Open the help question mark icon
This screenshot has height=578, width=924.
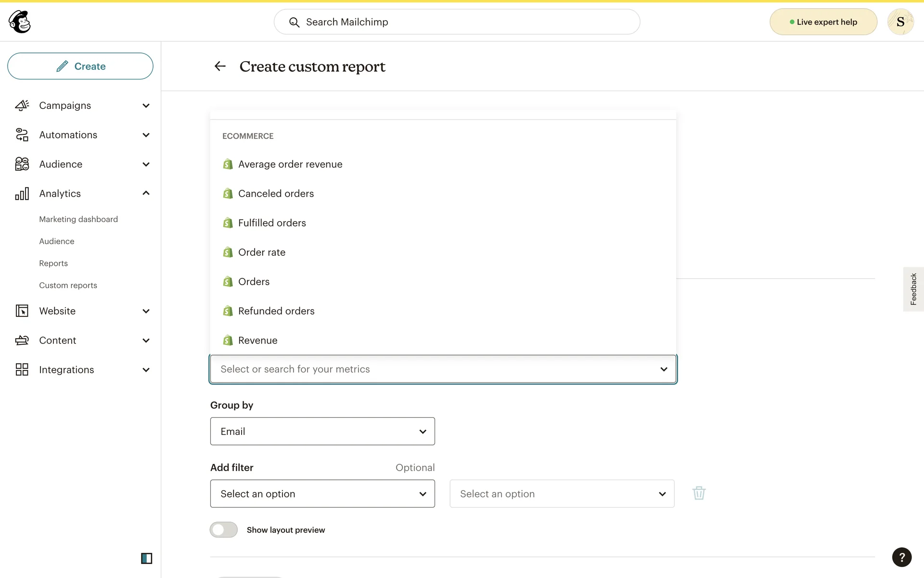(x=901, y=557)
